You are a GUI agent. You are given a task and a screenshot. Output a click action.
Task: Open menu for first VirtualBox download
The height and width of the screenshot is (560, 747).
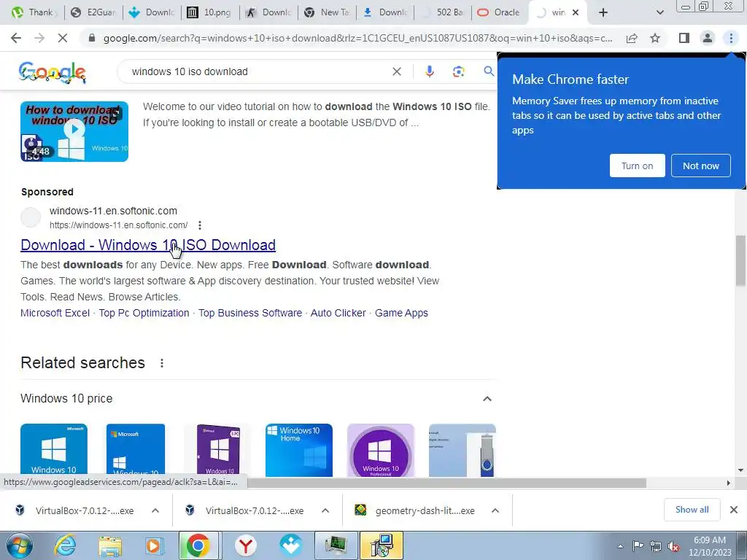[155, 510]
